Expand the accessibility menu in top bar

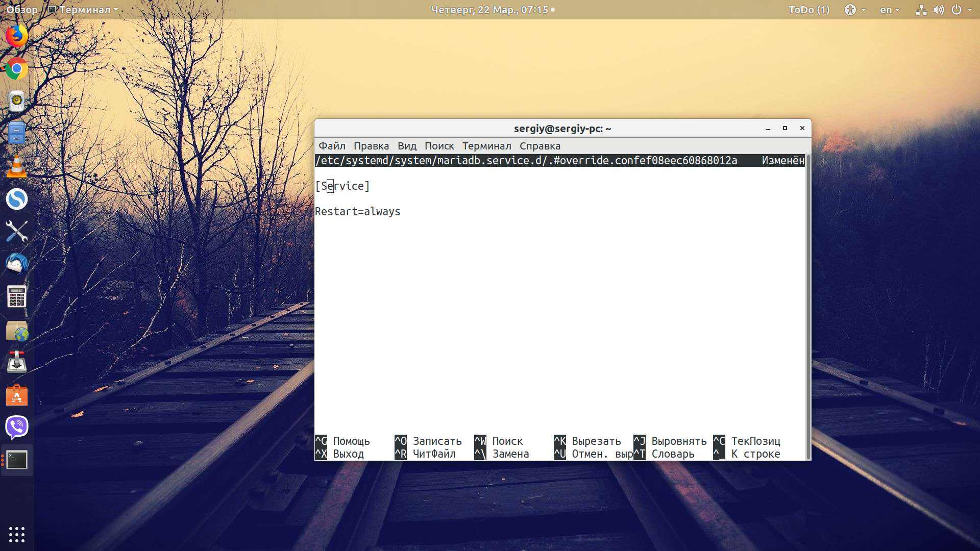855,10
